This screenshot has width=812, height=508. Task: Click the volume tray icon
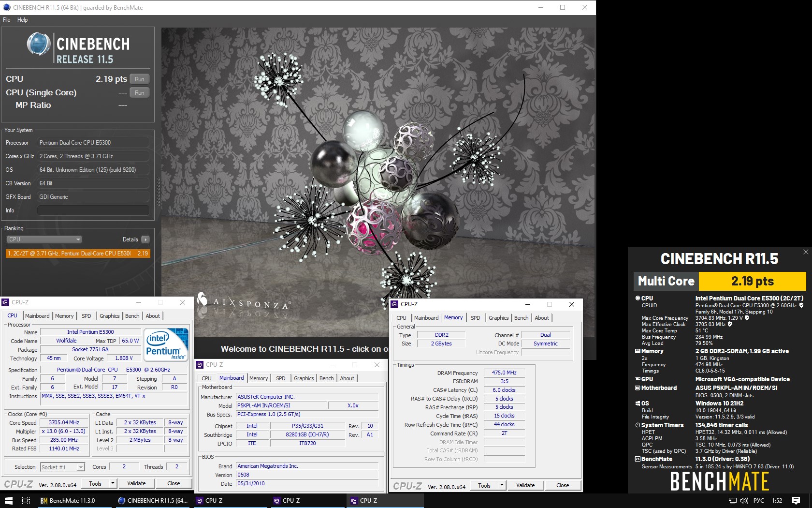click(x=744, y=501)
